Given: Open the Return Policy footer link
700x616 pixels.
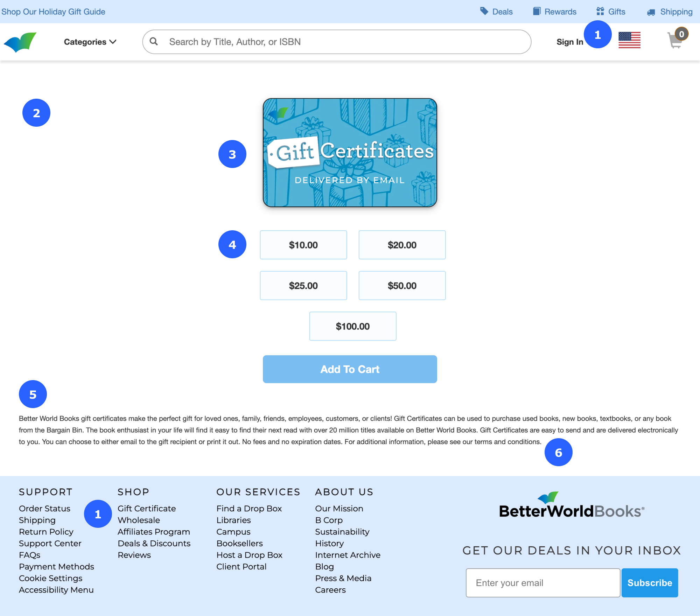Looking at the screenshot, I should pos(46,532).
